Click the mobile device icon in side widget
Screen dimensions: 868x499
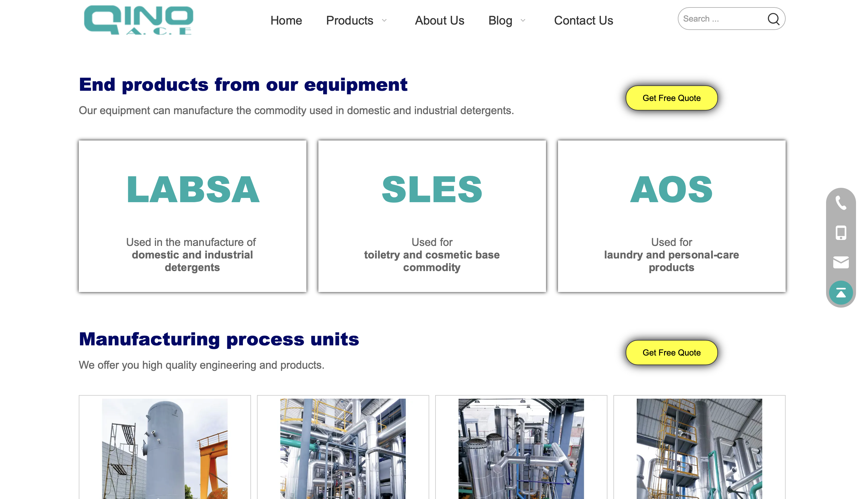(840, 233)
